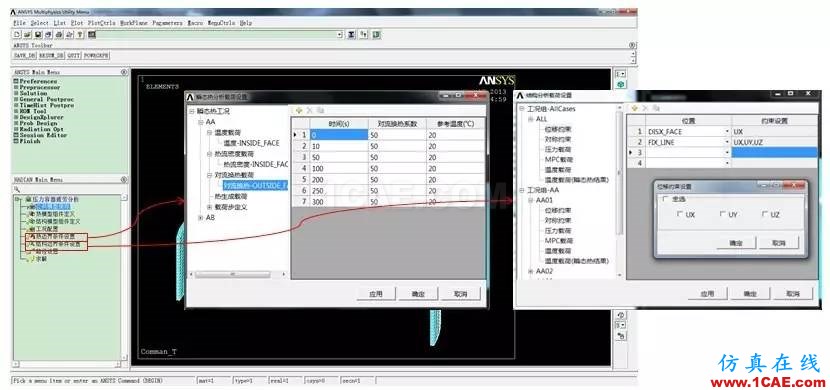This screenshot has height=390, width=830.
Task: Check the UZ checkbox
Action: click(765, 214)
